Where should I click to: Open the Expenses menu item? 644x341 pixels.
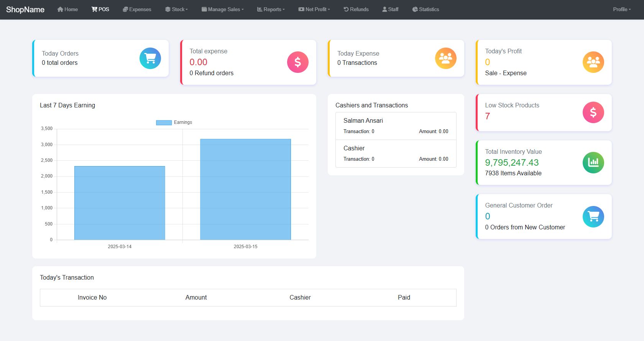click(137, 9)
